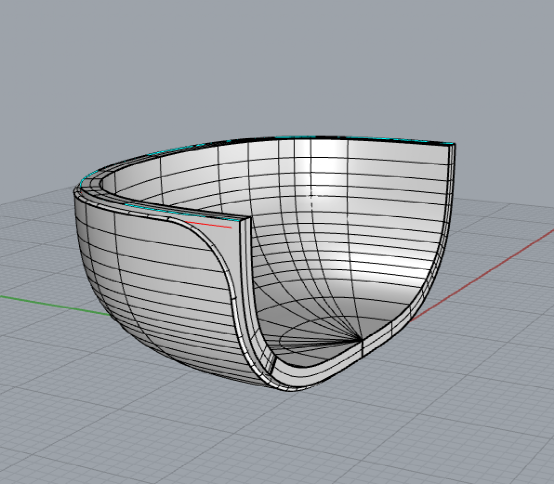Image resolution: width=554 pixels, height=484 pixels.
Task: Select the bottom front wall-thickness surface
Action: coord(318,373)
